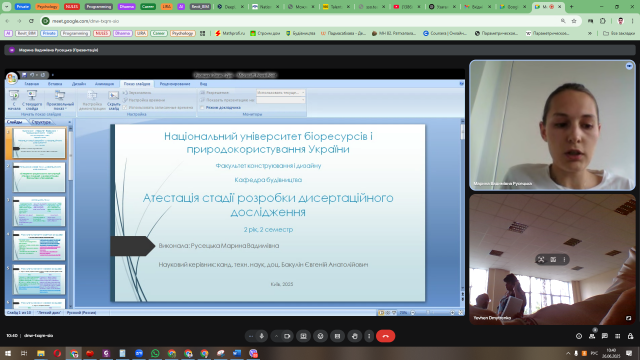Open host controls lock icon
The height and width of the screenshot is (360, 640).
tap(631, 336)
